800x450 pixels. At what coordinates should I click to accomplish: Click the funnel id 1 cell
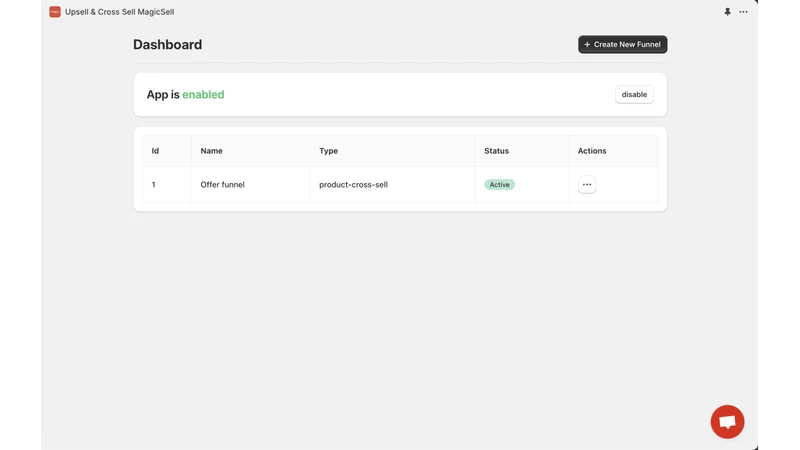tap(167, 184)
